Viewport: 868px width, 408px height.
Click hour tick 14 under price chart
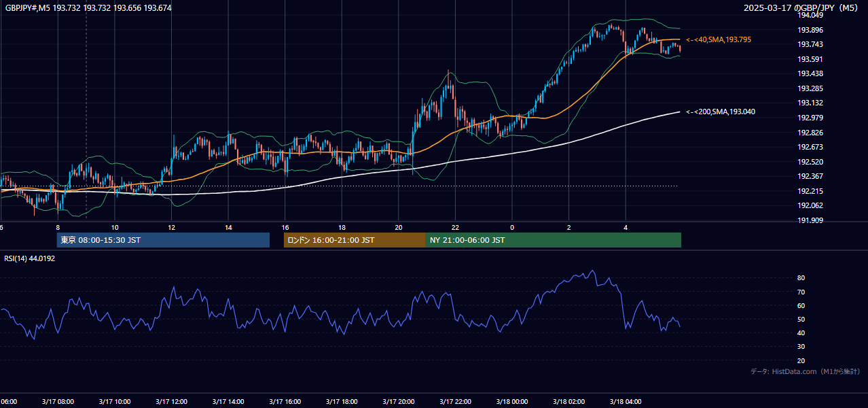(228, 228)
